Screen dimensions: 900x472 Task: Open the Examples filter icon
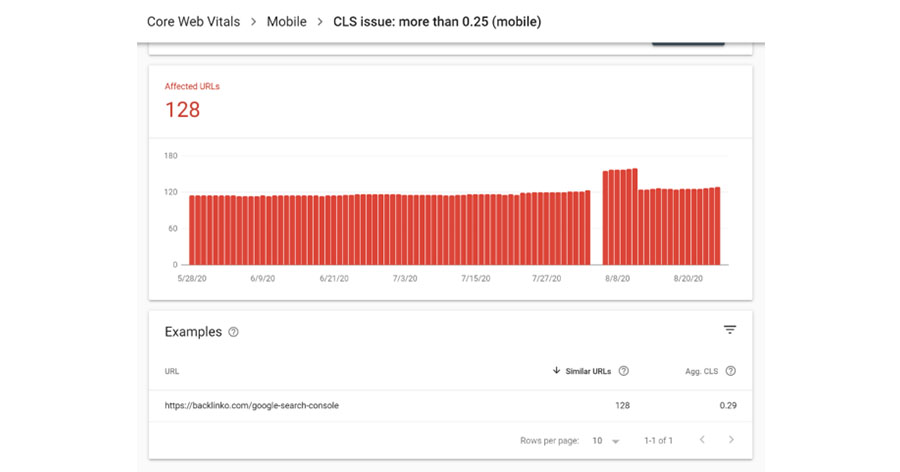(730, 330)
